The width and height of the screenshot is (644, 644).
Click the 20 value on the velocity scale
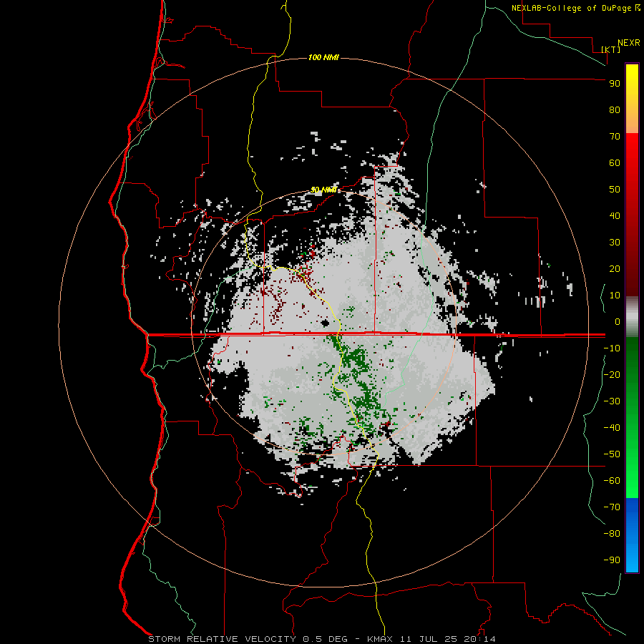click(615, 268)
